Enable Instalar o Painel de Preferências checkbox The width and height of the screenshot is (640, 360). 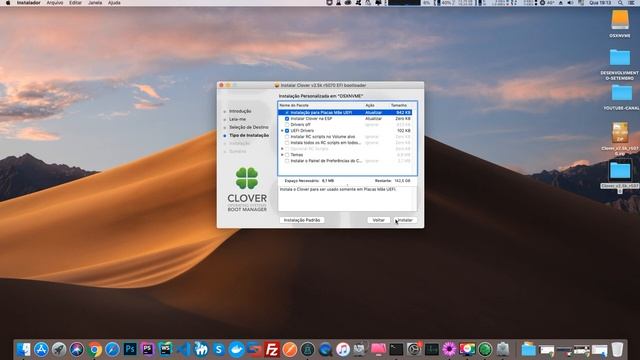287,161
